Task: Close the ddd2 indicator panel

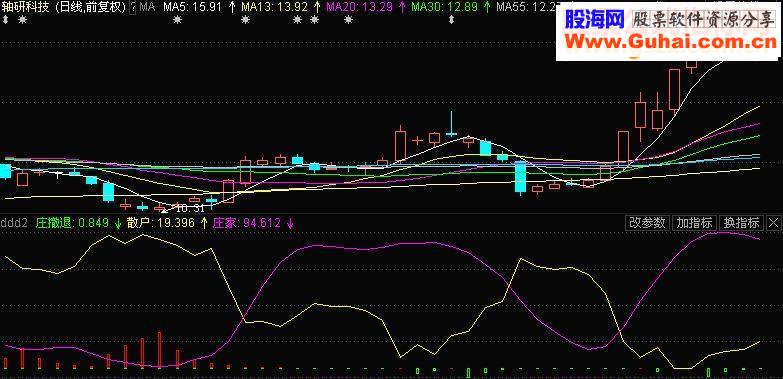Action: click(774, 223)
